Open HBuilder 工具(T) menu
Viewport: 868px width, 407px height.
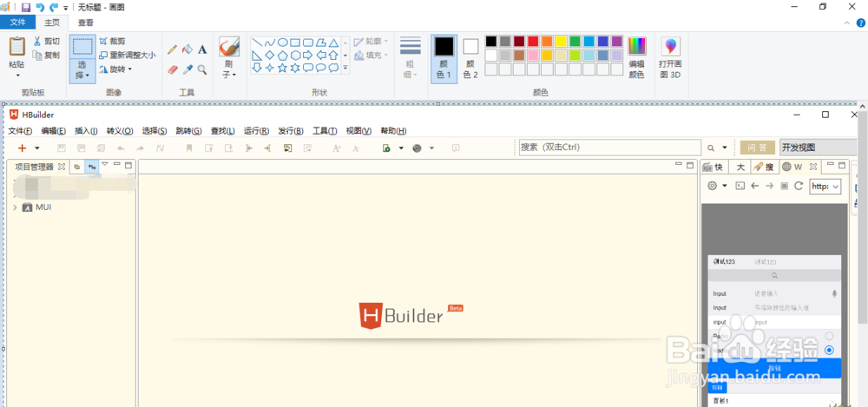point(325,131)
